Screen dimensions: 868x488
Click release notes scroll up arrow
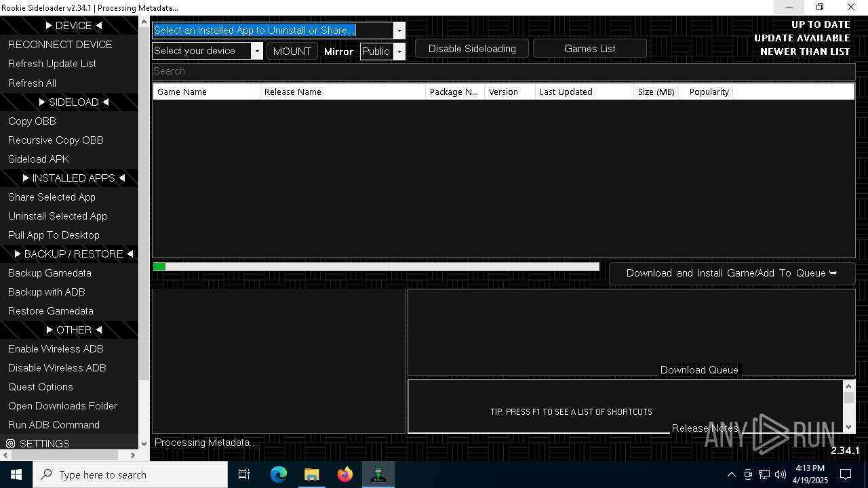point(848,386)
